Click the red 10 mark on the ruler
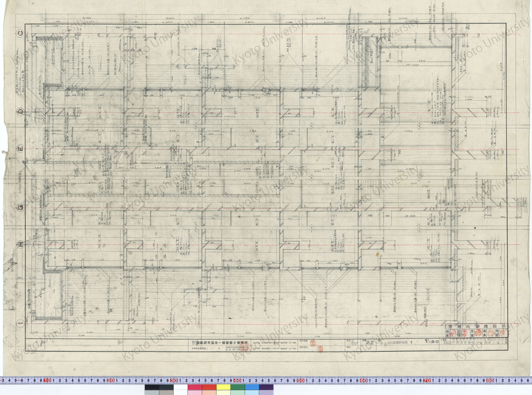 (47, 380)
